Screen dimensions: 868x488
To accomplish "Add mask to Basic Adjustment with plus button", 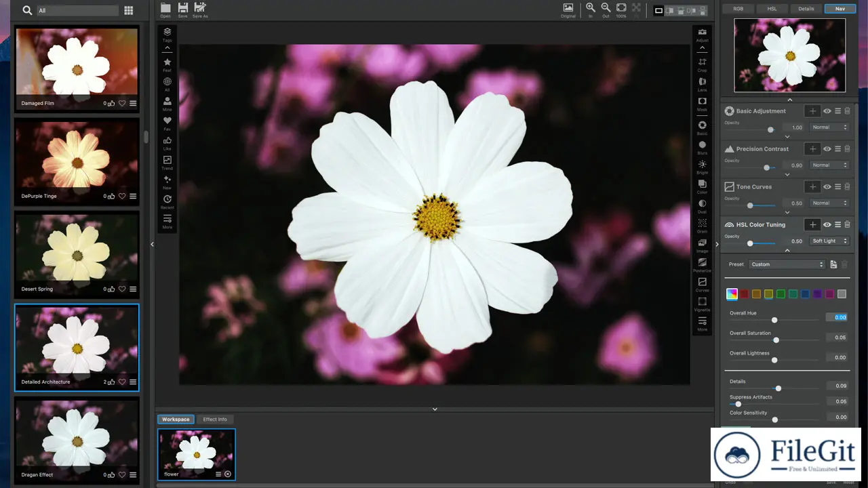I will [x=812, y=111].
